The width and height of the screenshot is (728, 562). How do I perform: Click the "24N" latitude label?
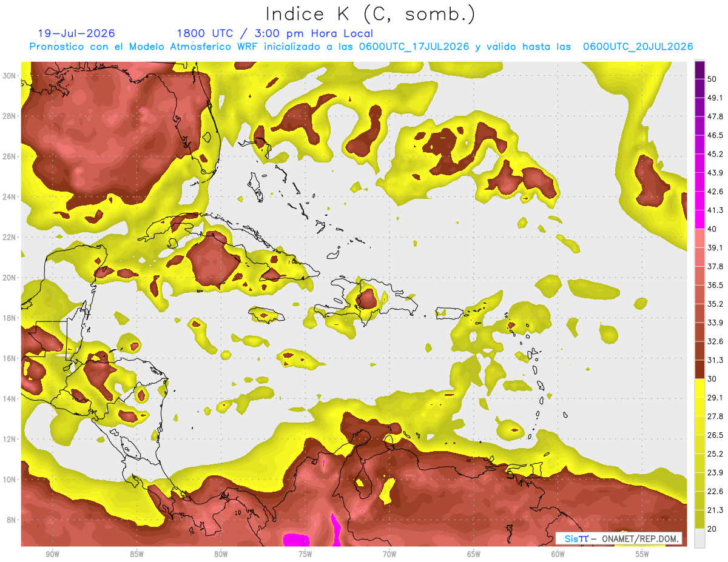[9, 197]
